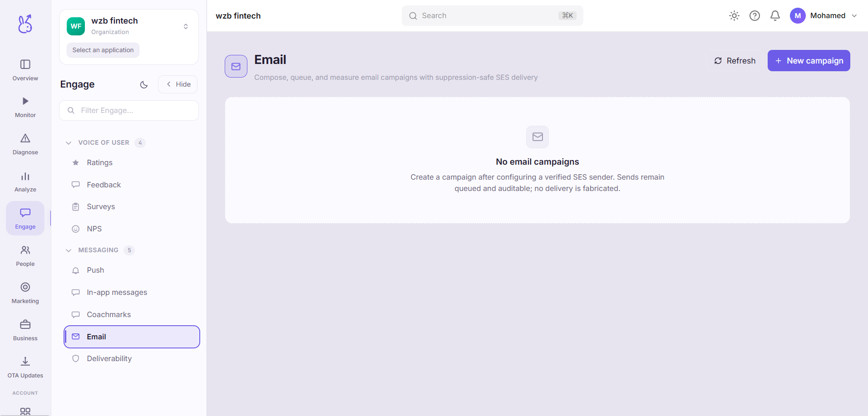Click the wzb fintech breadcrumb title
Viewport: 868px width, 416px height.
[x=238, y=16]
